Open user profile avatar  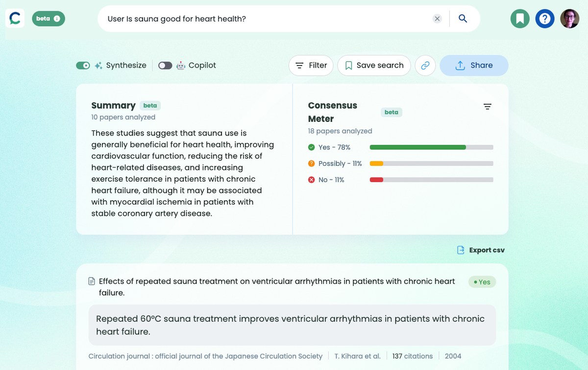pos(569,19)
